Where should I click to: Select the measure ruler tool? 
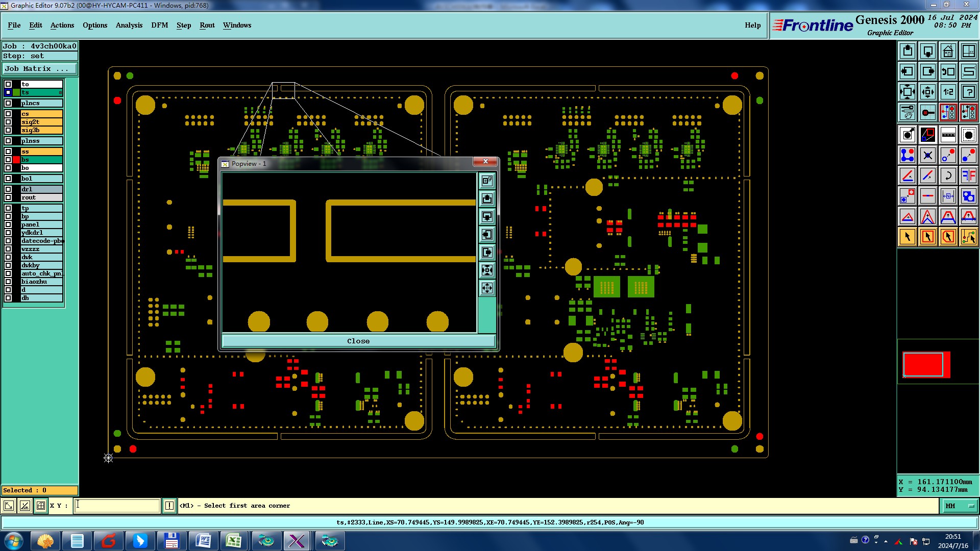pos(948,135)
